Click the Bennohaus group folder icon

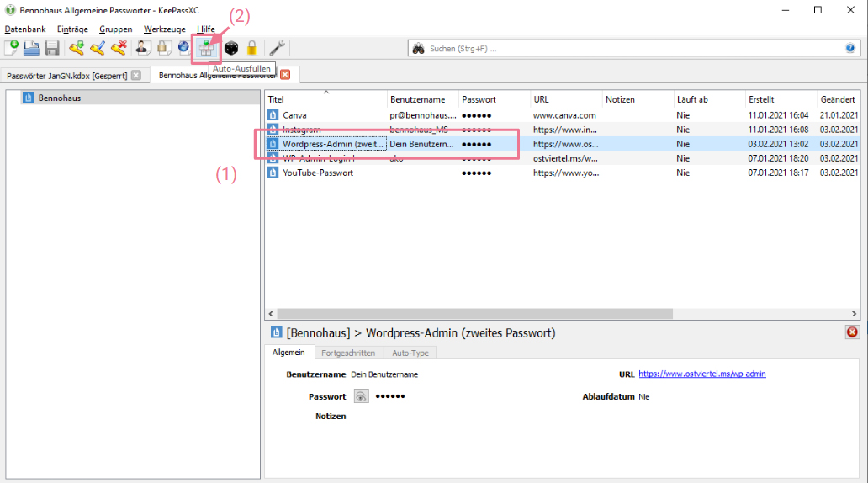click(x=29, y=98)
